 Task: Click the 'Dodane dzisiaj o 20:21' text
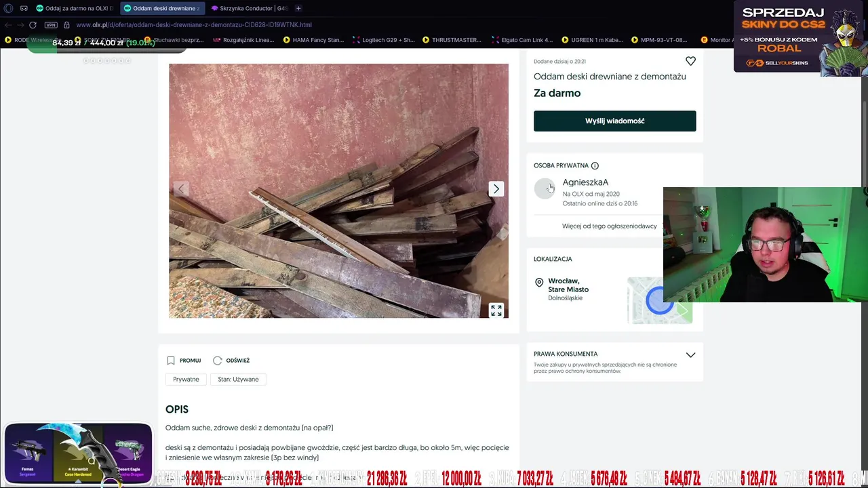click(x=559, y=61)
